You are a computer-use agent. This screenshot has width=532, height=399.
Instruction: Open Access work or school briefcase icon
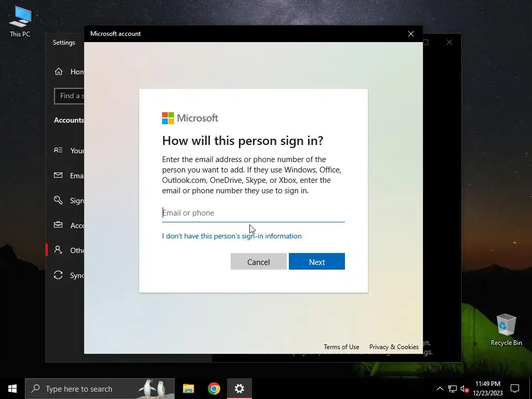tap(58, 225)
